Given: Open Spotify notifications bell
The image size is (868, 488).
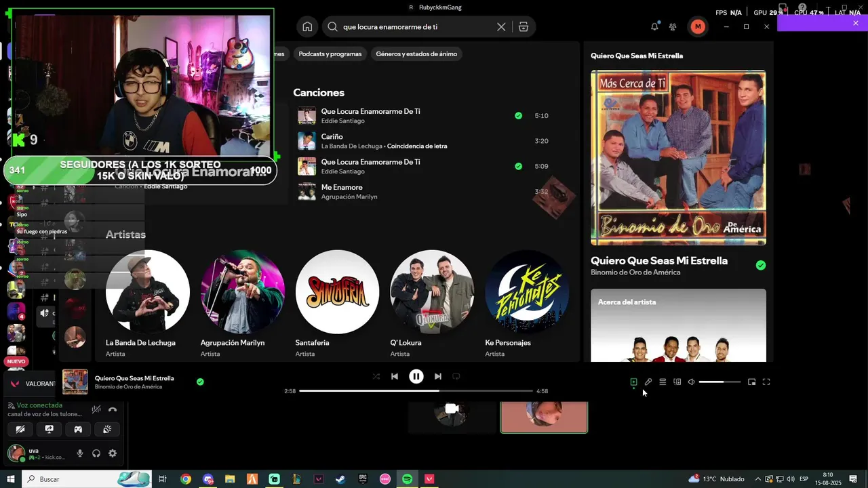Looking at the screenshot, I should [654, 26].
